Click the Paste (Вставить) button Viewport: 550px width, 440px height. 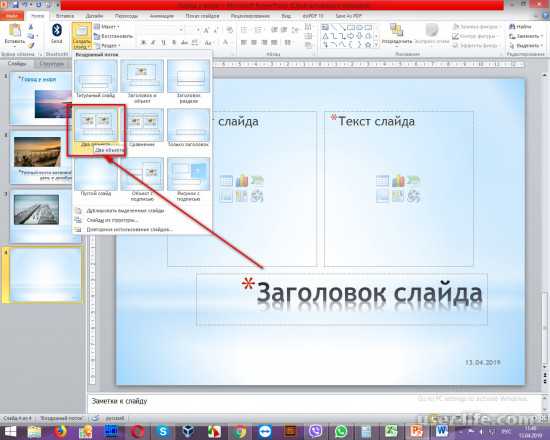(x=14, y=34)
